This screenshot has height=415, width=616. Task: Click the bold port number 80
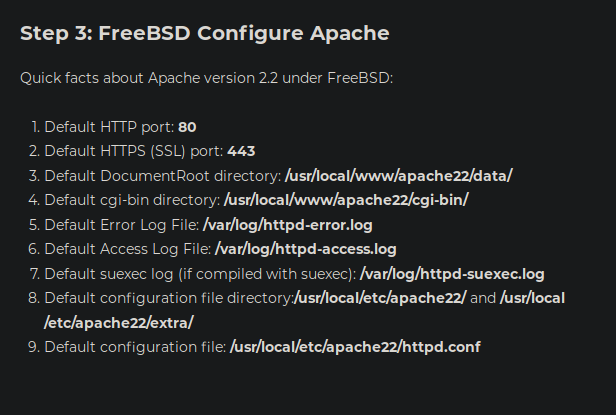click(187, 127)
